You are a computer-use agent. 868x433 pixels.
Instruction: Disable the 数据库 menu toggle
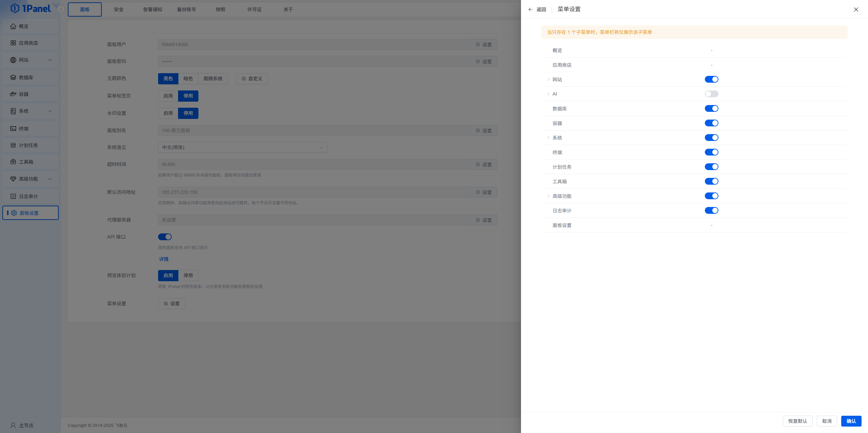(711, 108)
